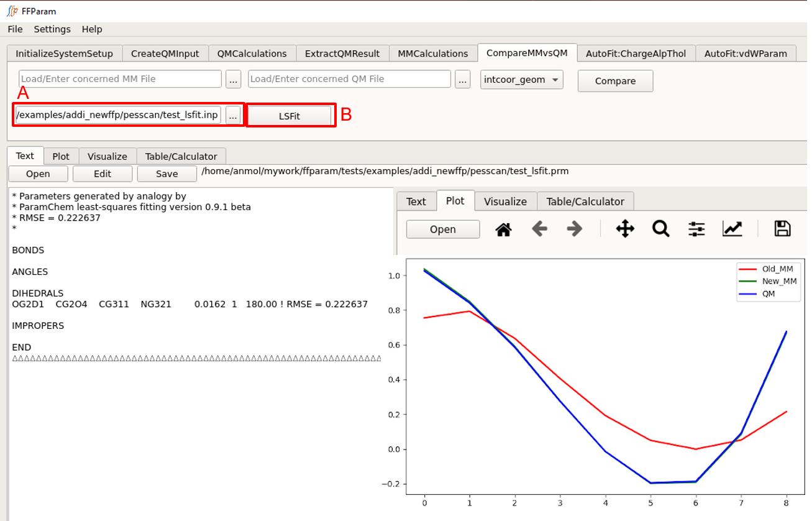This screenshot has width=812, height=521.
Task: Switch to MMCalculations tab
Action: point(433,53)
